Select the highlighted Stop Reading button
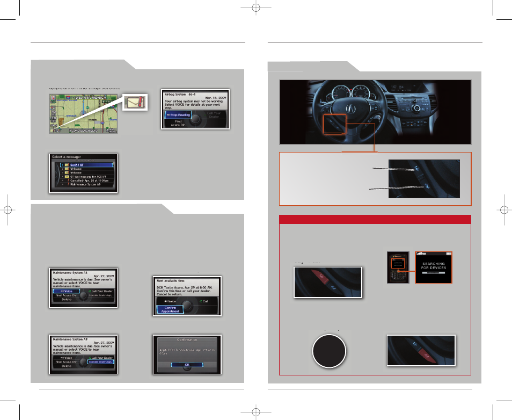The width and height of the screenshot is (512, 420). tap(178, 115)
